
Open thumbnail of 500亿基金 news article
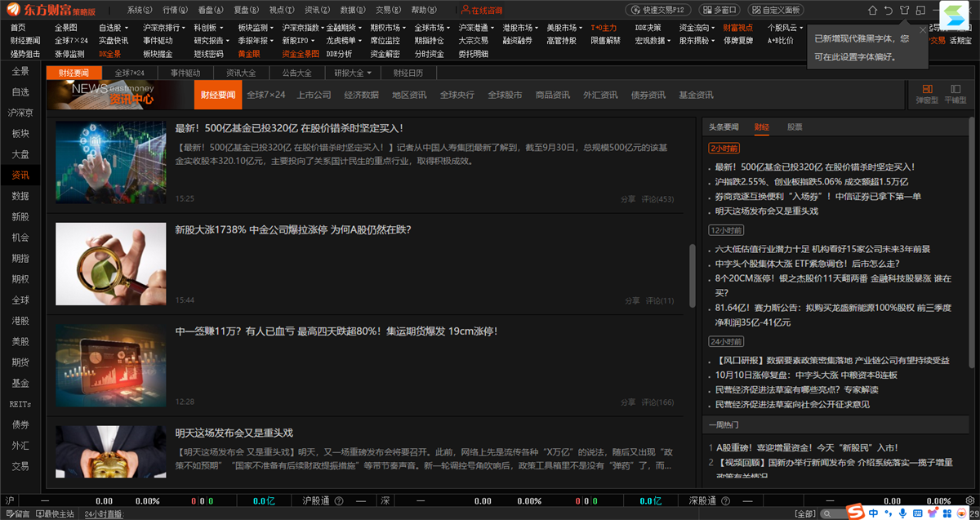point(111,163)
